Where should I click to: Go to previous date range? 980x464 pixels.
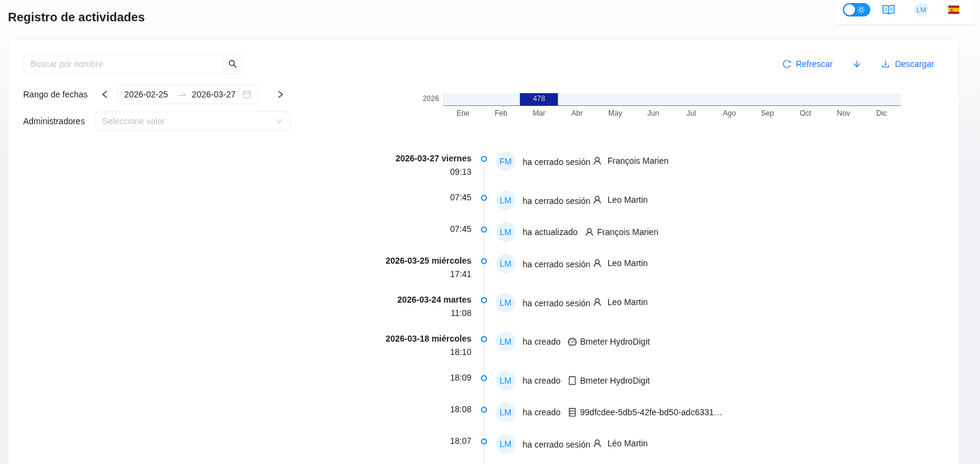point(105,94)
